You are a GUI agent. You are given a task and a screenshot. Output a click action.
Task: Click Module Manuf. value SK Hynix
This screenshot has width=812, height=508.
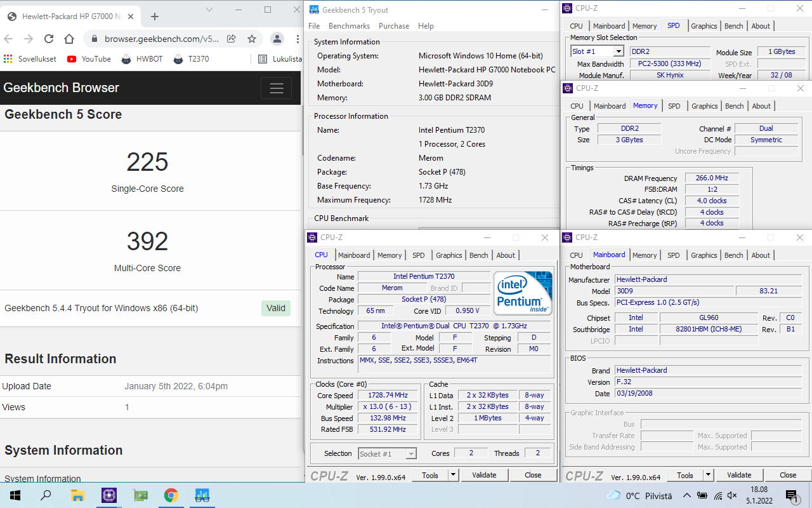[x=669, y=75]
